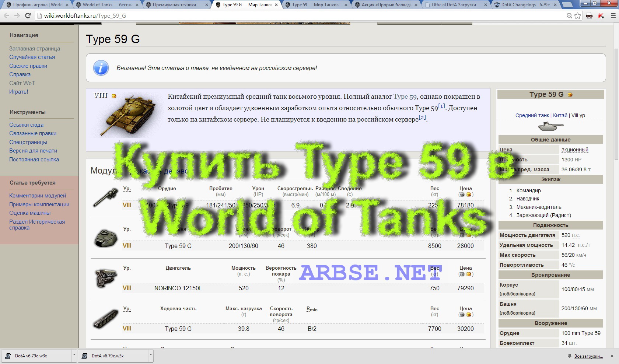
Task: Click the file icon of the first DotA v6.79e.w3x download
Action: [8, 356]
